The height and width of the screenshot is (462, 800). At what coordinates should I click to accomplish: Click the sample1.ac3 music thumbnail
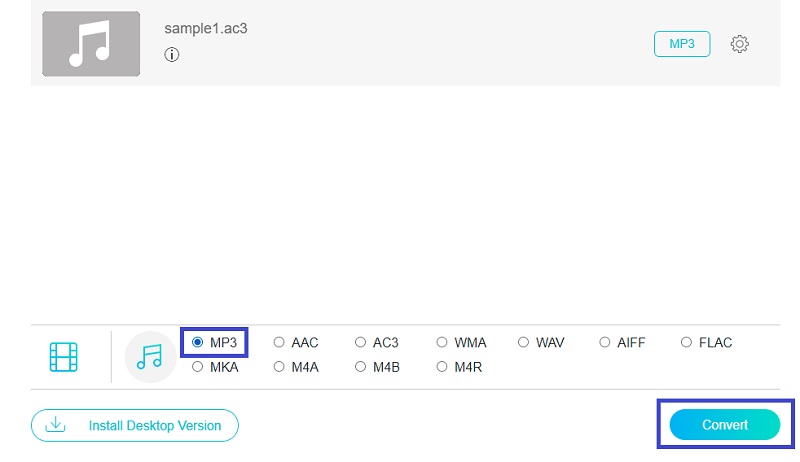(x=91, y=44)
